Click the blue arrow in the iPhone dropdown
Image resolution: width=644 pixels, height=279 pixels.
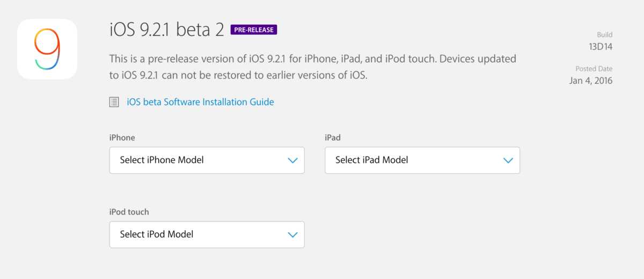[x=292, y=160]
